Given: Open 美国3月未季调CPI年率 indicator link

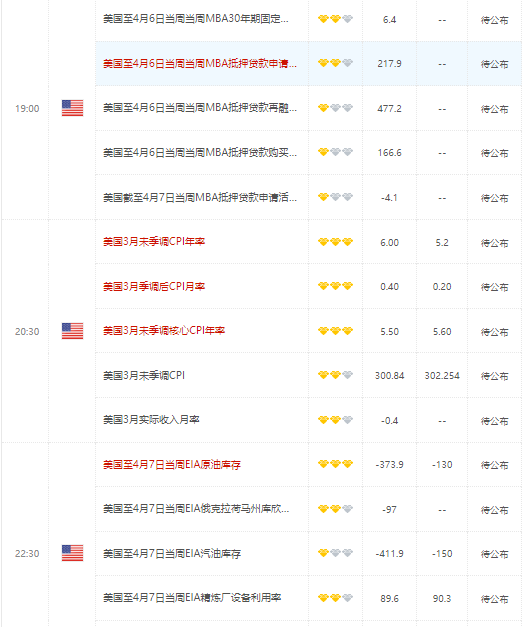Looking at the screenshot, I should [x=154, y=242].
